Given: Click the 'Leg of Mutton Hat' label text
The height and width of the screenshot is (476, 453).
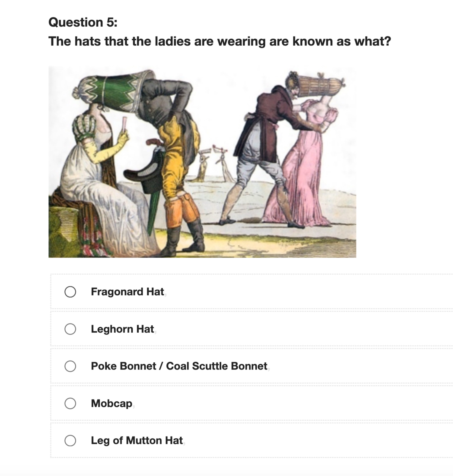Looking at the screenshot, I should click(137, 440).
